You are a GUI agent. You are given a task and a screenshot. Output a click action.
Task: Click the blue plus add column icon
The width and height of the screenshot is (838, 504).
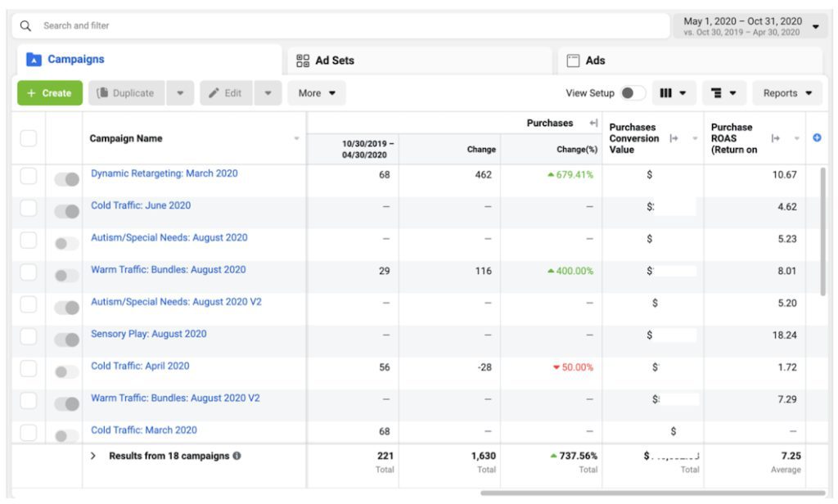pyautogui.click(x=816, y=138)
